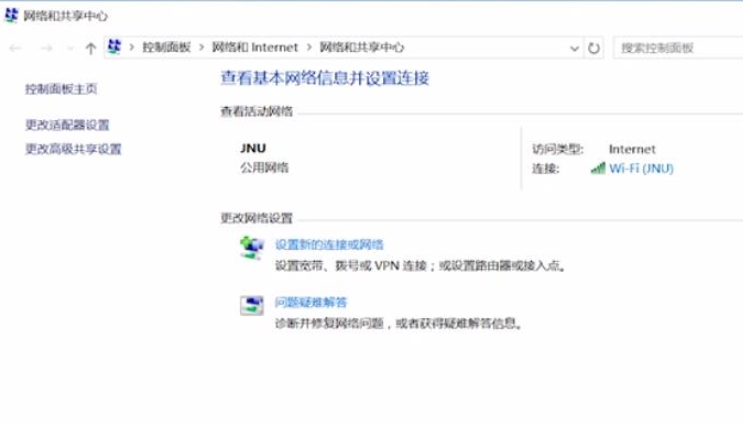Screen dimensions: 743x425
Task: Click the Wi-Fi signal strength icon
Action: point(598,169)
